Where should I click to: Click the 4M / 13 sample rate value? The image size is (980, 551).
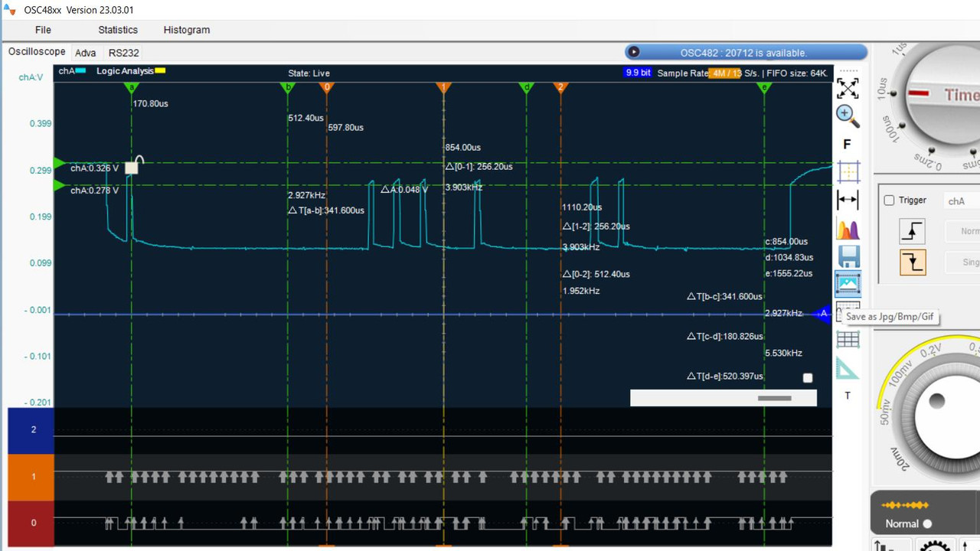point(725,73)
